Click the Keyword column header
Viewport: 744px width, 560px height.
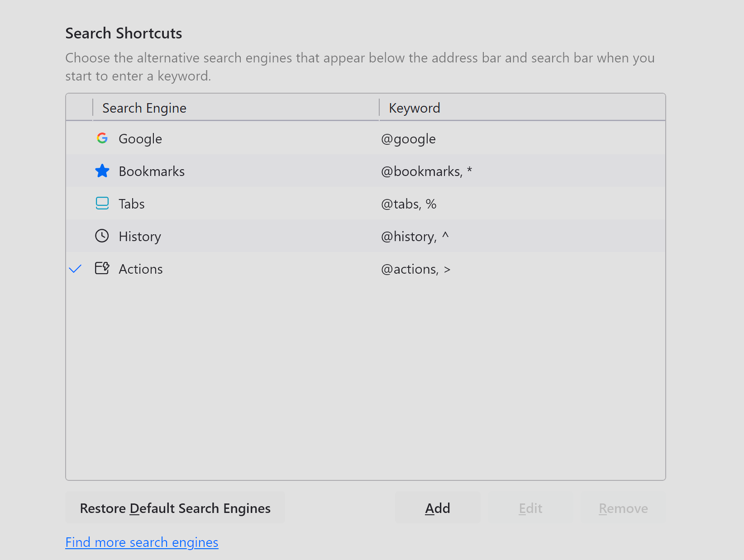(x=415, y=108)
